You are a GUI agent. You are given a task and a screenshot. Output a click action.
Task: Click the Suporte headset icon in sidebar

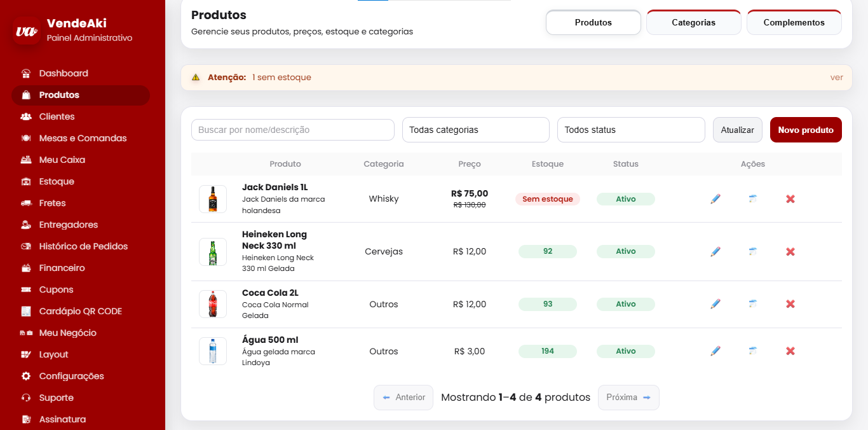[x=26, y=398]
